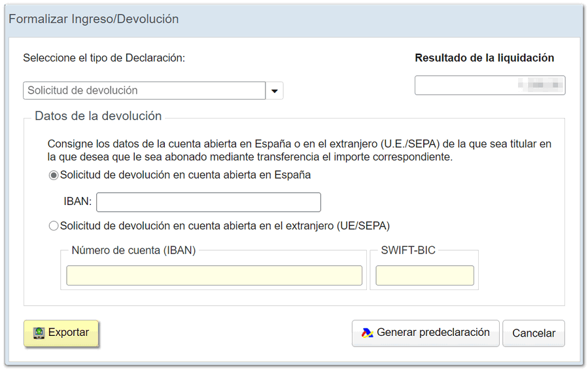Click the 'Resultado de la liquidación' bold heading
The width and height of the screenshot is (588, 370).
(484, 58)
